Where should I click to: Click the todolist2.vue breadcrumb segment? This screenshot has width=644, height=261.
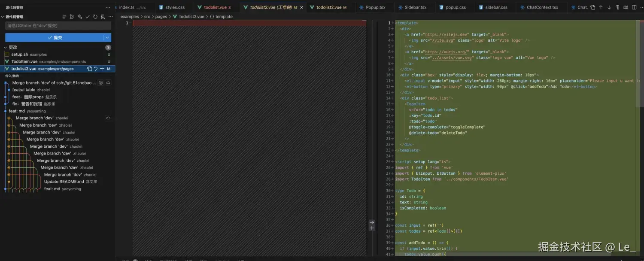(188, 17)
